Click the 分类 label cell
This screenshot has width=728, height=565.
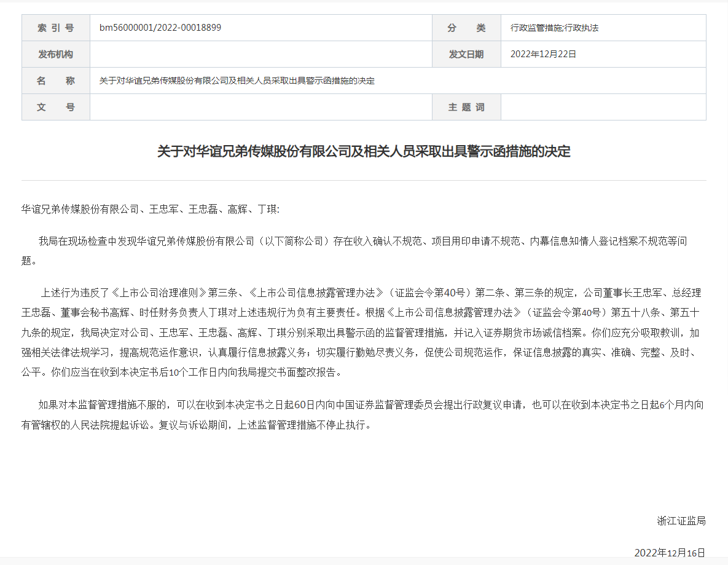point(466,28)
